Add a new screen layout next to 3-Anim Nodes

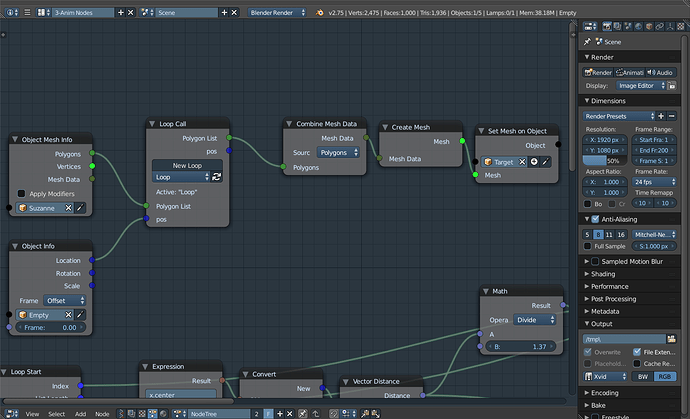click(x=121, y=12)
